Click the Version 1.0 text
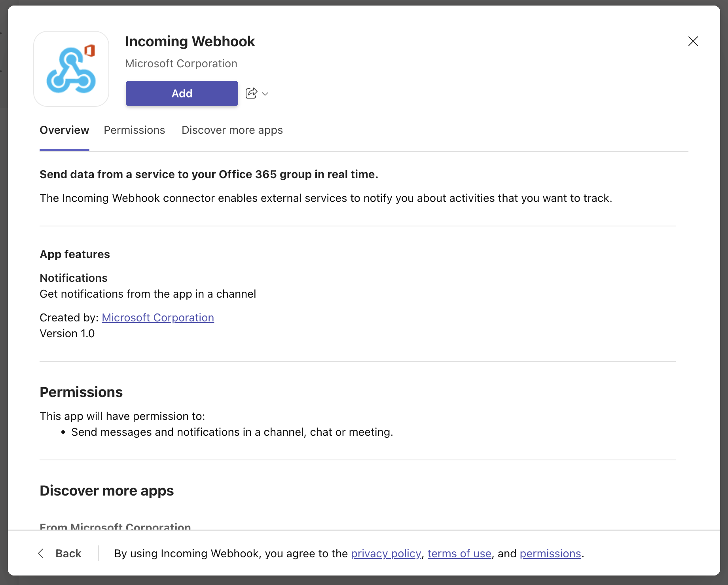Image resolution: width=728 pixels, height=585 pixels. (67, 333)
